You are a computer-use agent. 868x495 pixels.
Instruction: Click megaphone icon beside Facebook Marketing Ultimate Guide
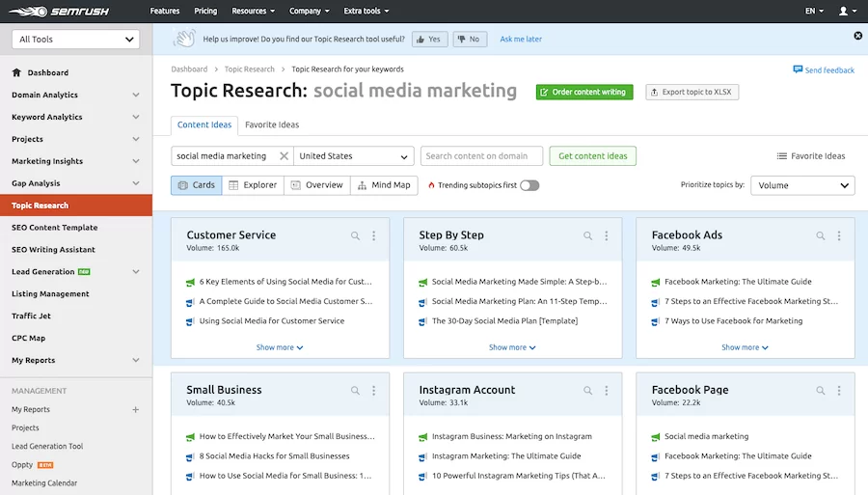[x=656, y=283]
